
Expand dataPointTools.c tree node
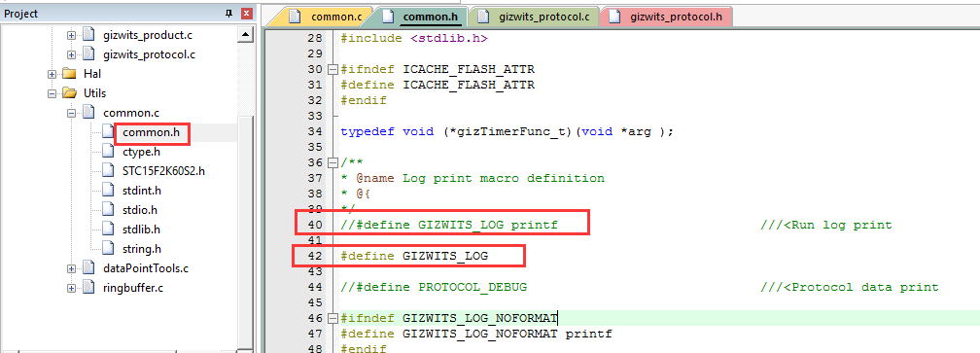tap(71, 268)
